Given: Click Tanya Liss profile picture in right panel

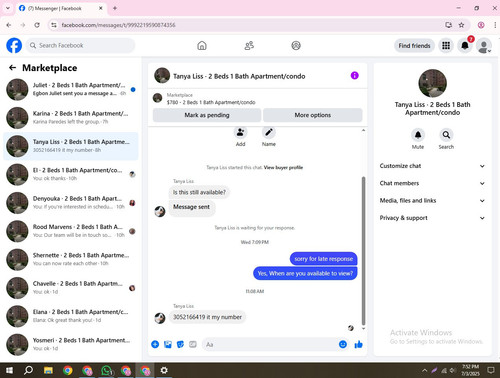Looking at the screenshot, I should (432, 83).
